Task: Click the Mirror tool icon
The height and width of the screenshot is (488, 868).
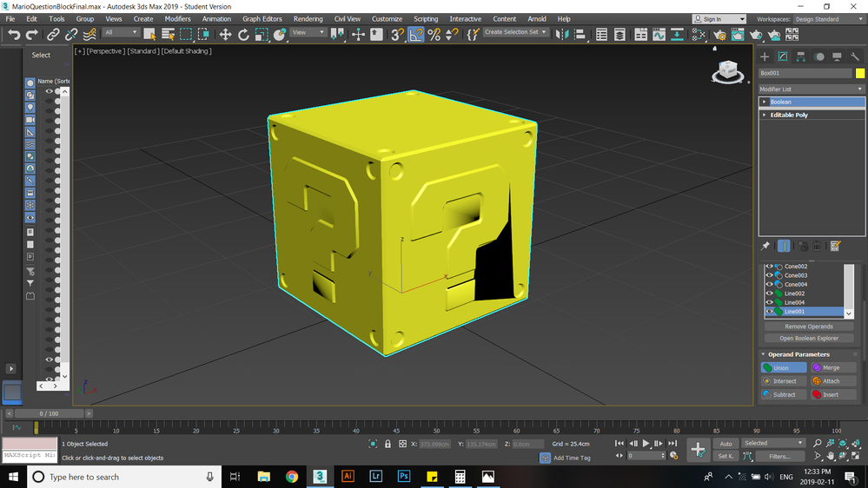Action: pyautogui.click(x=561, y=35)
